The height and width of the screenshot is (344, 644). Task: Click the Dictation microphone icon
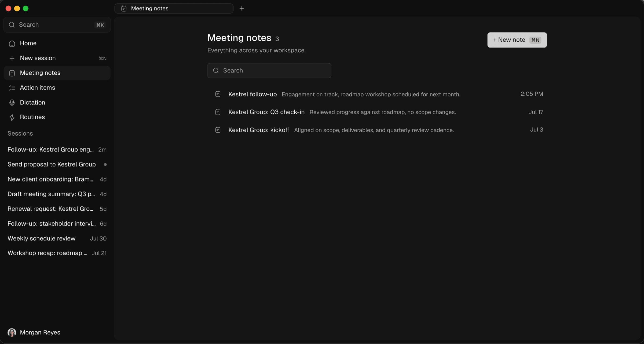12,103
